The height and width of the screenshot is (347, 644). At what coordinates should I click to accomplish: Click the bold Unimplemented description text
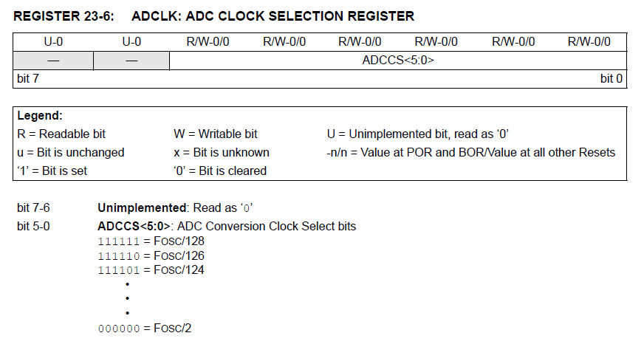click(142, 207)
